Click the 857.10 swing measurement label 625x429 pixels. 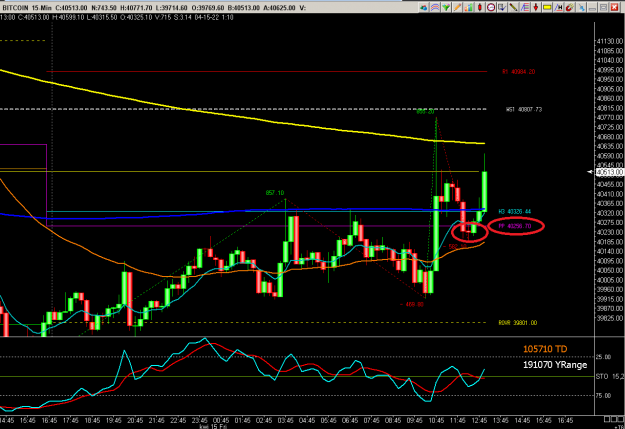click(275, 193)
